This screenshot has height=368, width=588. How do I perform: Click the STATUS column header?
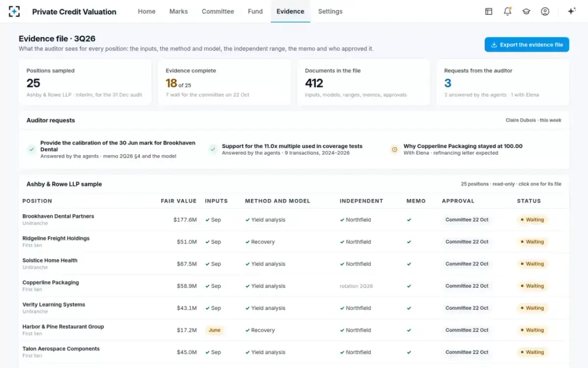[x=529, y=201]
